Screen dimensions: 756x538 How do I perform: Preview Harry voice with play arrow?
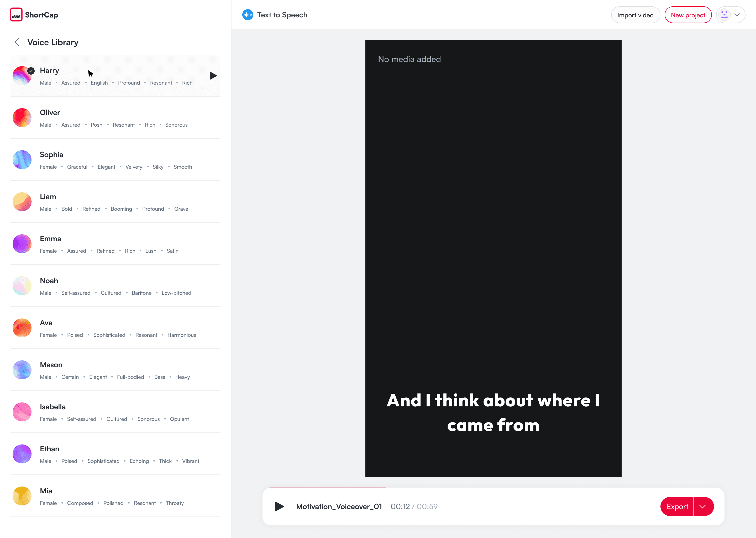(x=213, y=76)
